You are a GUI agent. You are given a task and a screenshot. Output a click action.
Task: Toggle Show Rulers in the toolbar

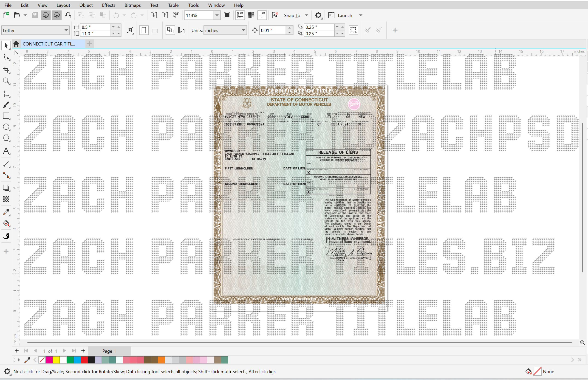(240, 15)
